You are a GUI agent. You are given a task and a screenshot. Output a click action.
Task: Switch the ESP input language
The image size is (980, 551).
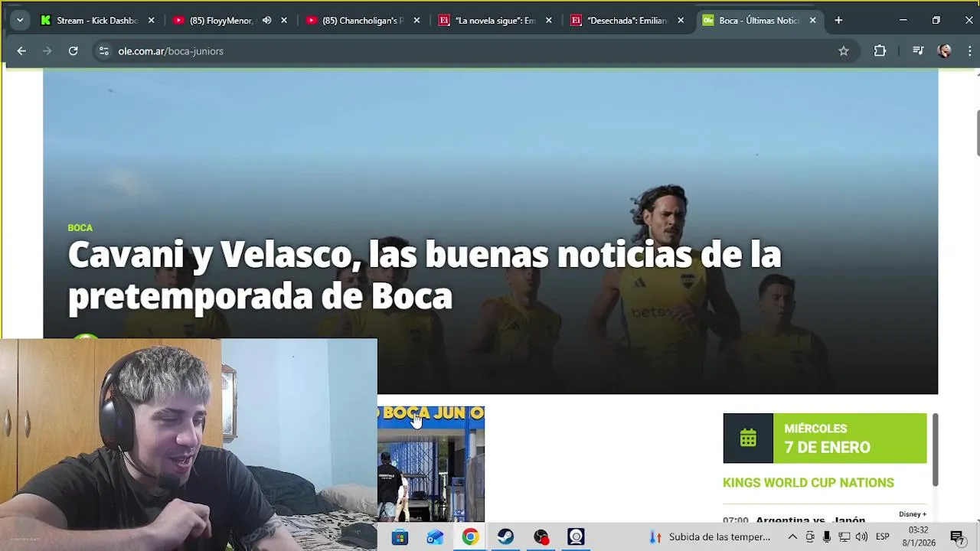(x=883, y=537)
